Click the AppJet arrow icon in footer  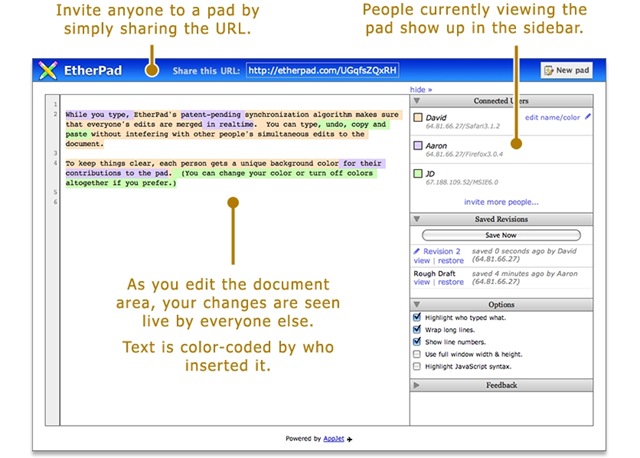351,438
